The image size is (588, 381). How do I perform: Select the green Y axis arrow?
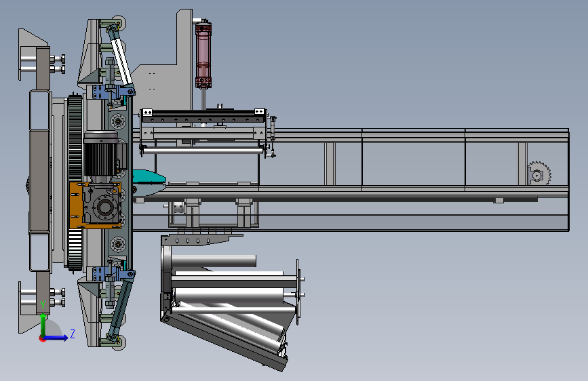[x=43, y=324]
